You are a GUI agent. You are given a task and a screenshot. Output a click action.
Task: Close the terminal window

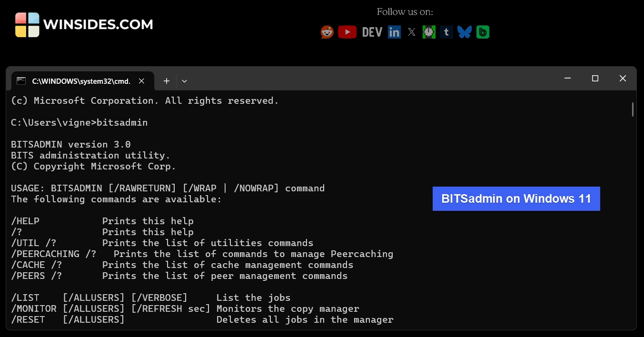tap(623, 79)
